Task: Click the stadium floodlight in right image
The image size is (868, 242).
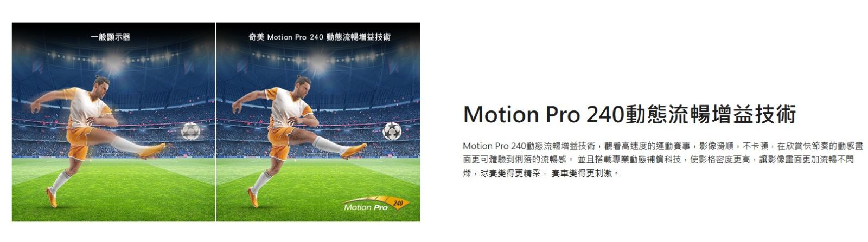Action: coord(319,63)
